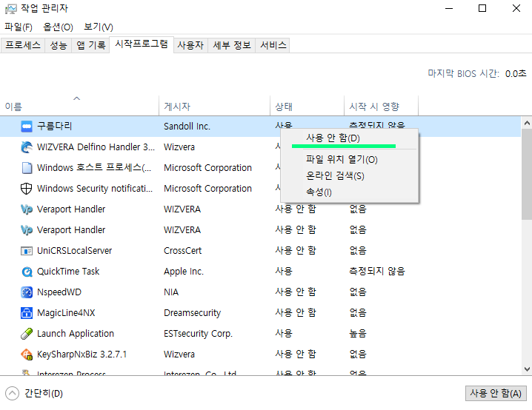Click the WIZVERA Delfino Handler icon
This screenshot has width=532, height=410.
[27, 147]
